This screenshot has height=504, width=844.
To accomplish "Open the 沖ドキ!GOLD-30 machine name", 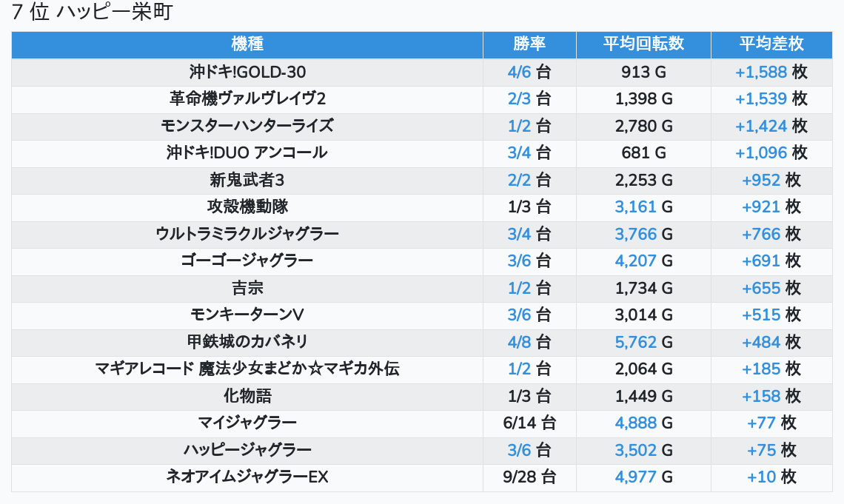I will click(x=247, y=72).
